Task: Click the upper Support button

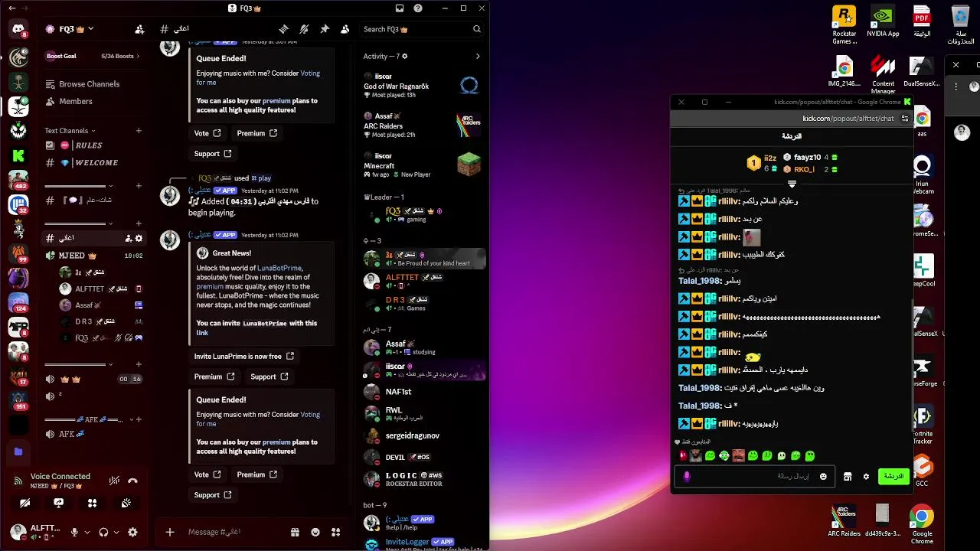Action: (213, 154)
